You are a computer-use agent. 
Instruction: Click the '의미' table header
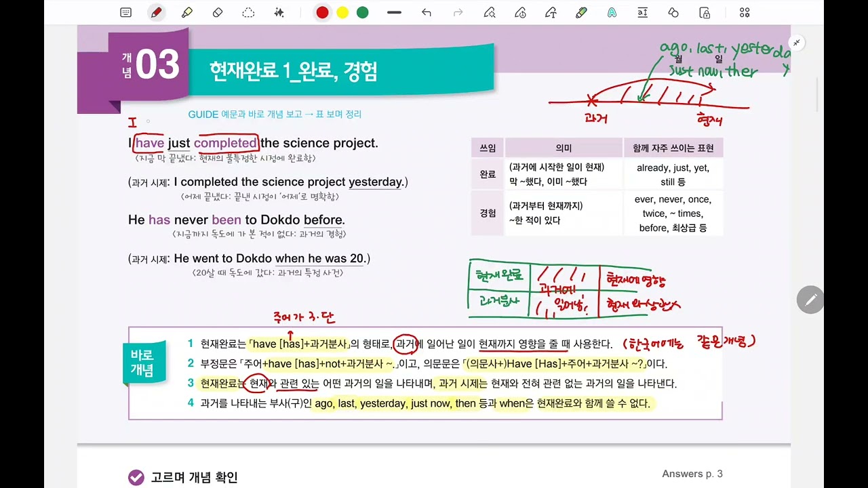point(564,148)
